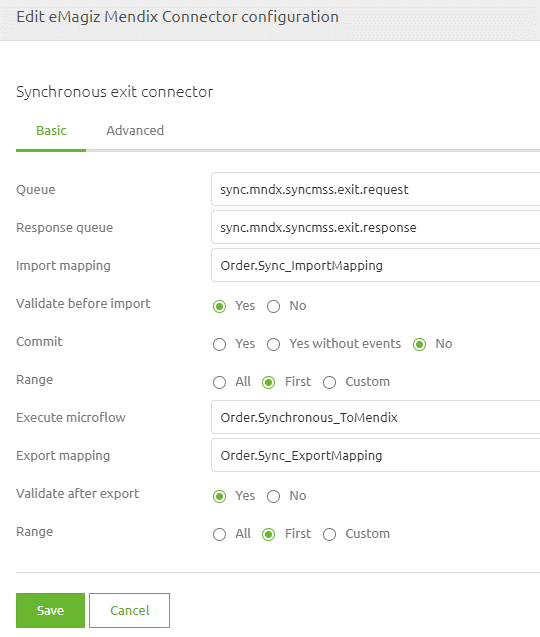Click the Validate after export label
Screen dimensions: 540x637
pos(78,494)
